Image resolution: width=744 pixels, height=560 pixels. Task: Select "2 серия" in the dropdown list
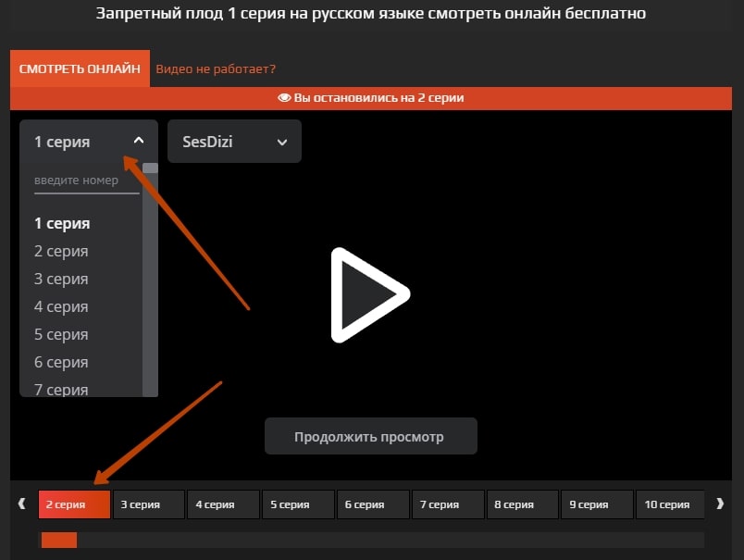(x=61, y=251)
